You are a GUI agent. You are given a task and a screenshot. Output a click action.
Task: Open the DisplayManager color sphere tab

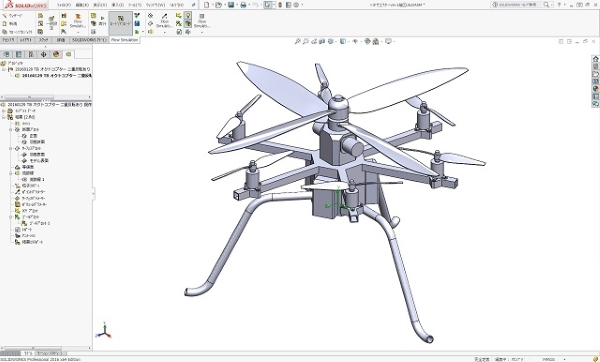56,54
